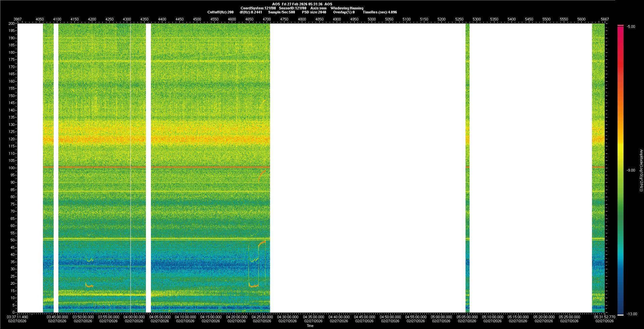The width and height of the screenshot is (644, 329).
Task: Click the df(Hz):0.2441 header label
Action: pos(251,12)
